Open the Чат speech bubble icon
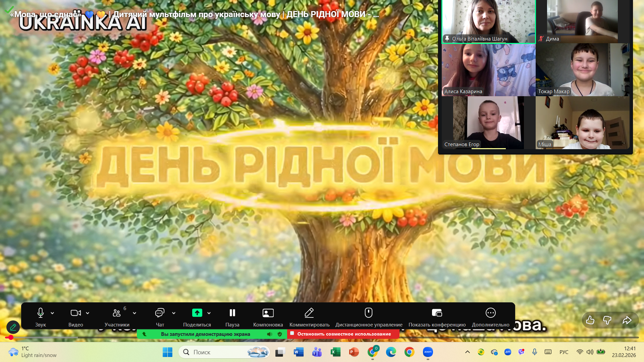The width and height of the screenshot is (644, 362). pos(160,313)
